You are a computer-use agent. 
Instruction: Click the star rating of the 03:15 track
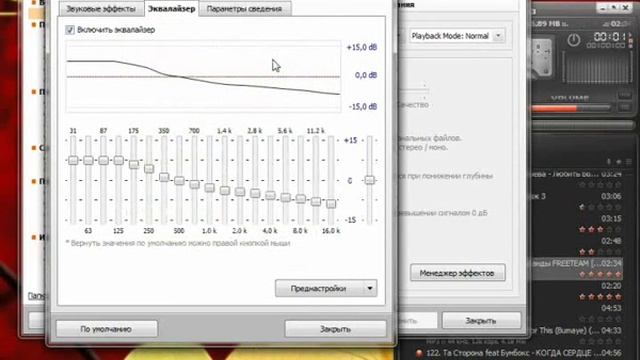point(600,229)
